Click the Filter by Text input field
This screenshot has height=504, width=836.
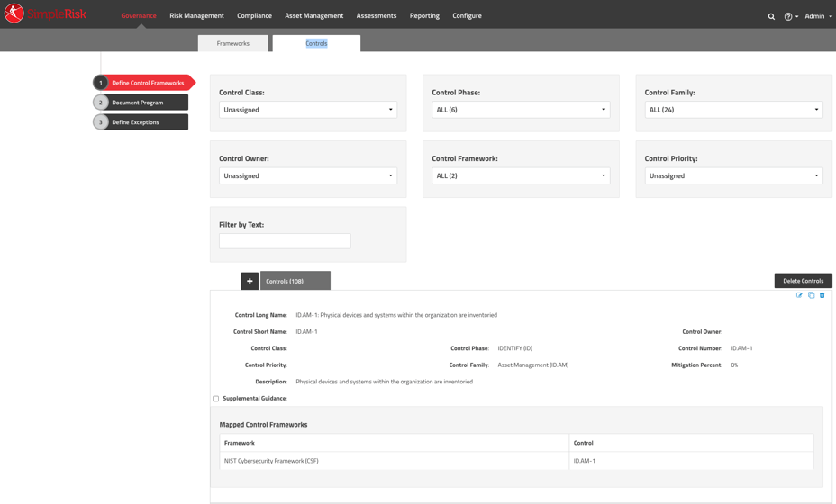(285, 241)
